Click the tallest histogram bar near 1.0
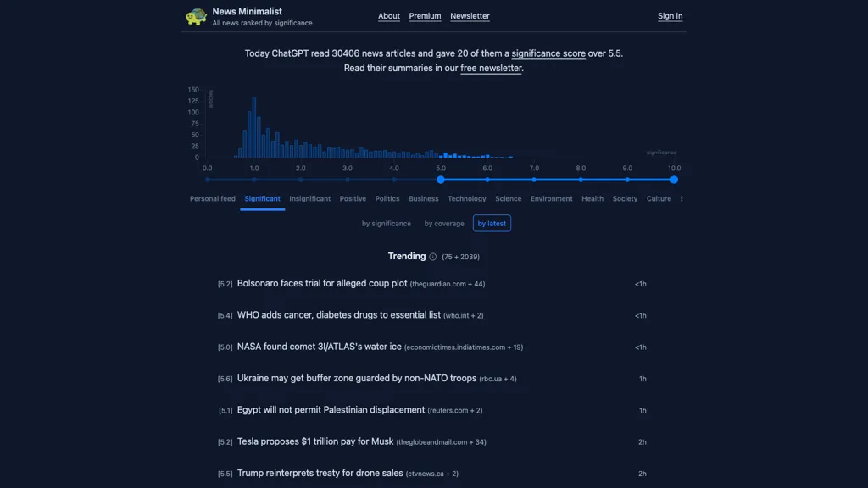868x488 pixels. point(253,127)
